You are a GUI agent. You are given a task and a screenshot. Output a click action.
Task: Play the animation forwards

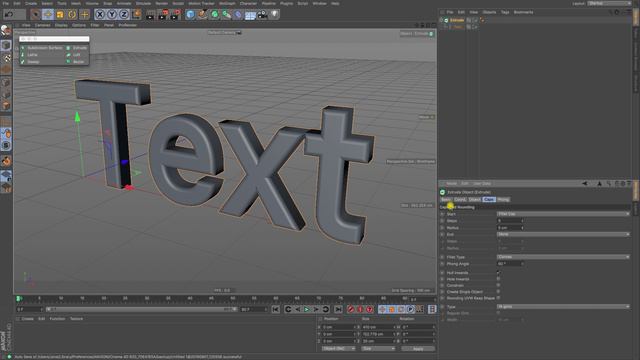(307, 309)
